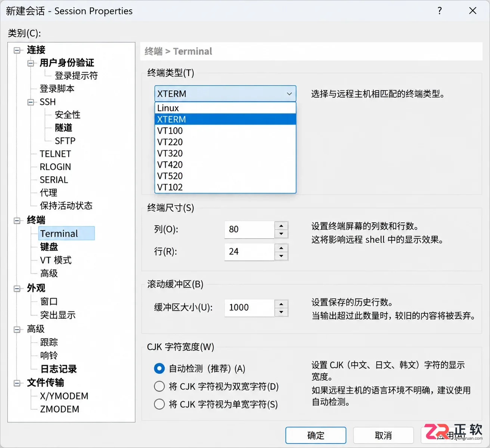Screen dimensions: 490x448
Task: Select VT520 terminal type
Action: [x=225, y=176]
